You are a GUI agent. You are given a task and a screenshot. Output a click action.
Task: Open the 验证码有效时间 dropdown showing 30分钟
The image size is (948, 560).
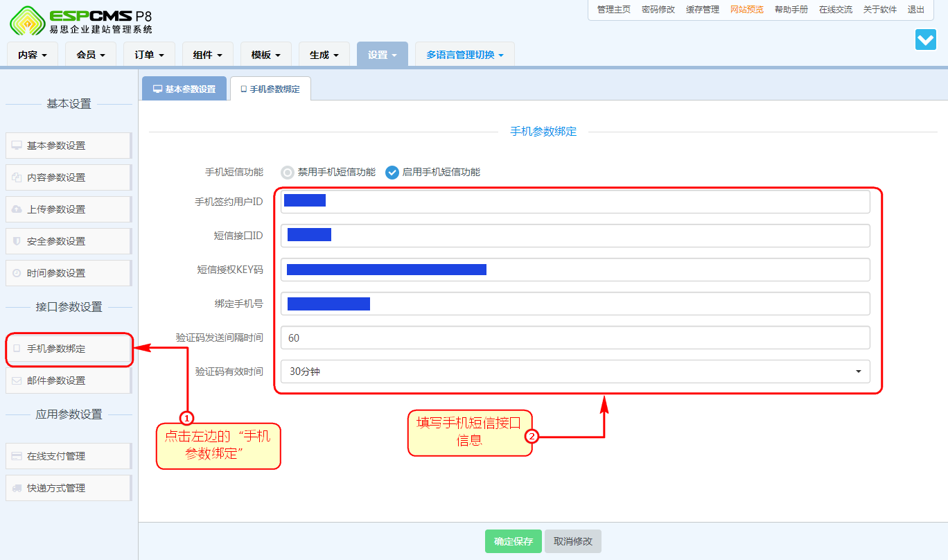[x=575, y=371]
